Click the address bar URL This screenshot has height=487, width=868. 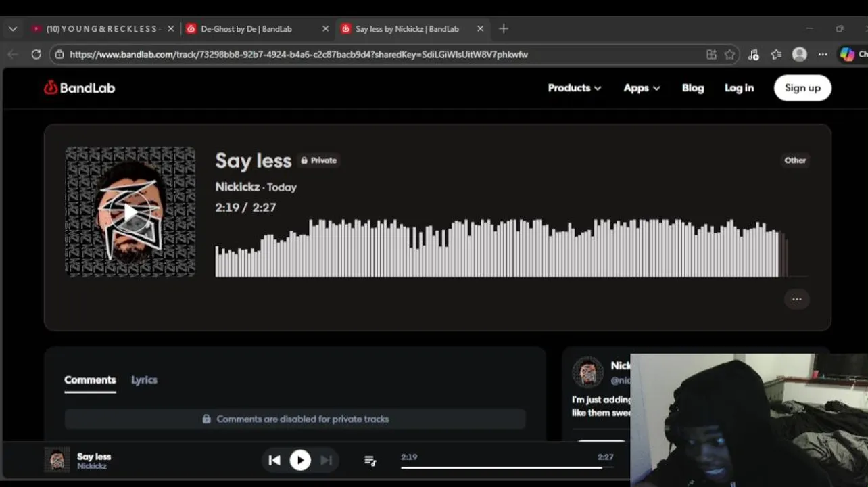coord(299,54)
